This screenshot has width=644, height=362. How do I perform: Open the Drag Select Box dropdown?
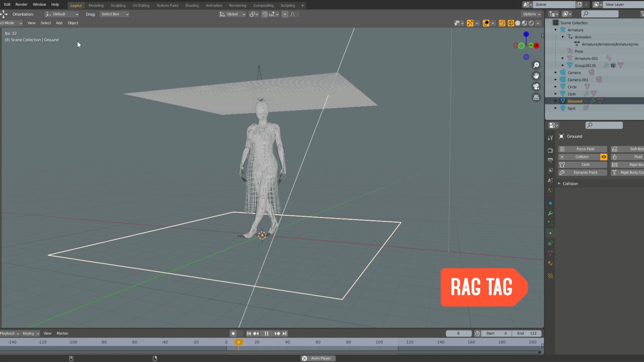tap(115, 14)
